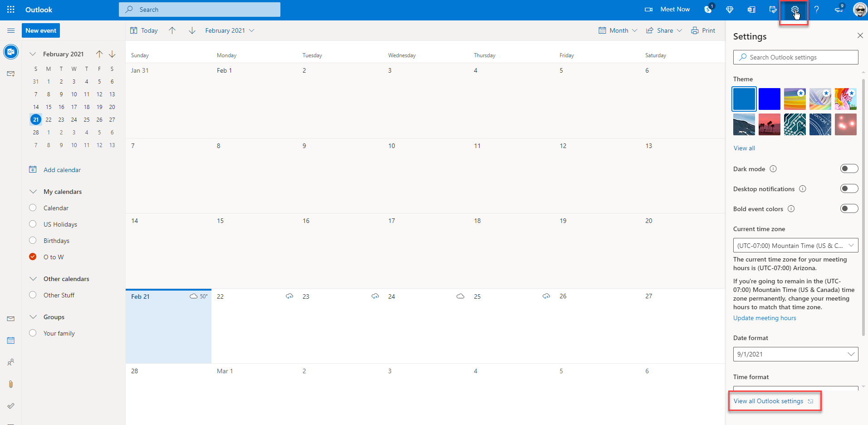The image size is (868, 425).
Task: Select the Feb 21 day cell
Action: pyautogui.click(x=168, y=326)
